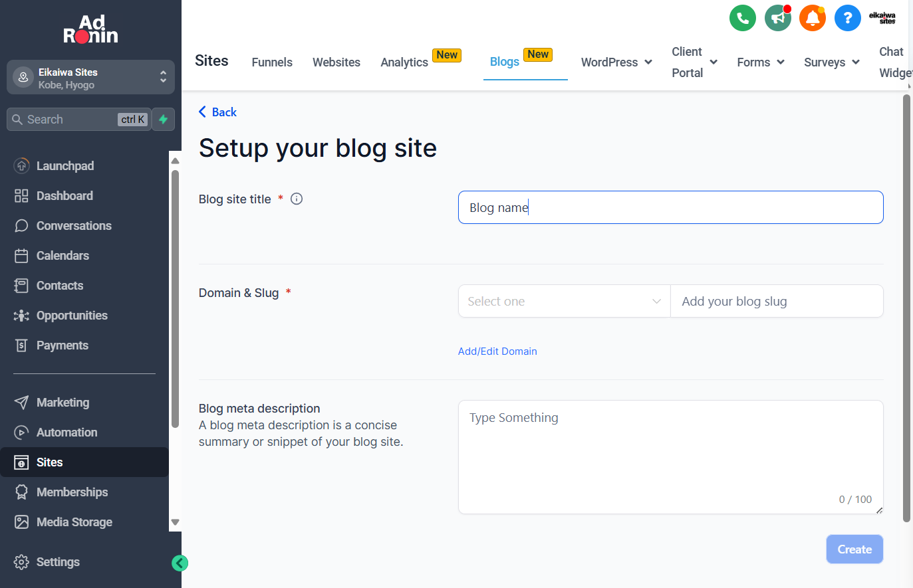This screenshot has height=588, width=913.
Task: Select Sites in the sidebar
Action: pos(84,462)
